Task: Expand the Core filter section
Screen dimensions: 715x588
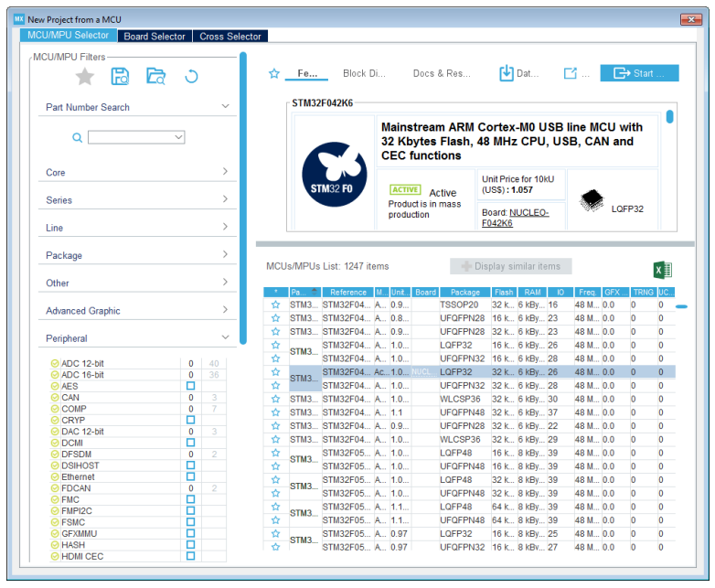Action: (x=225, y=172)
